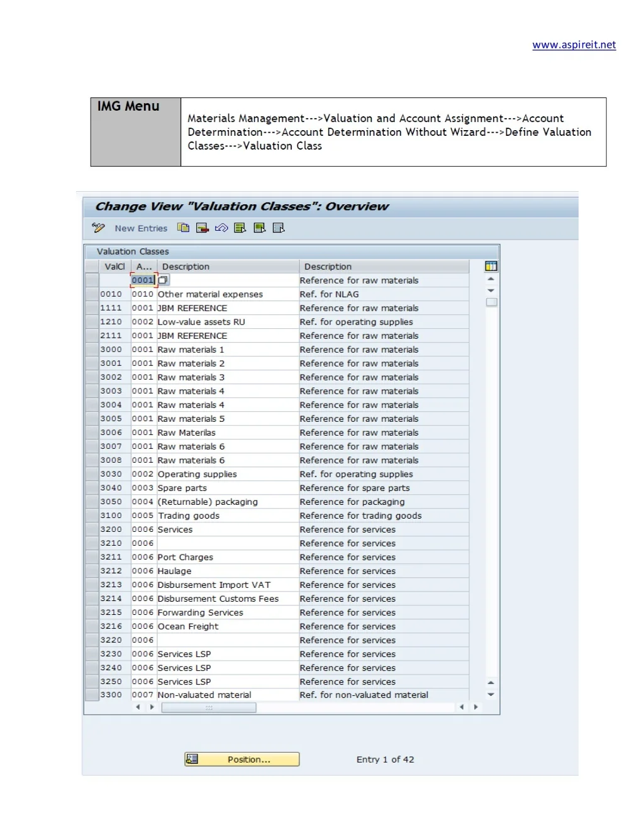Click the ValCl column header
This screenshot has width=644, height=833.
tap(114, 267)
